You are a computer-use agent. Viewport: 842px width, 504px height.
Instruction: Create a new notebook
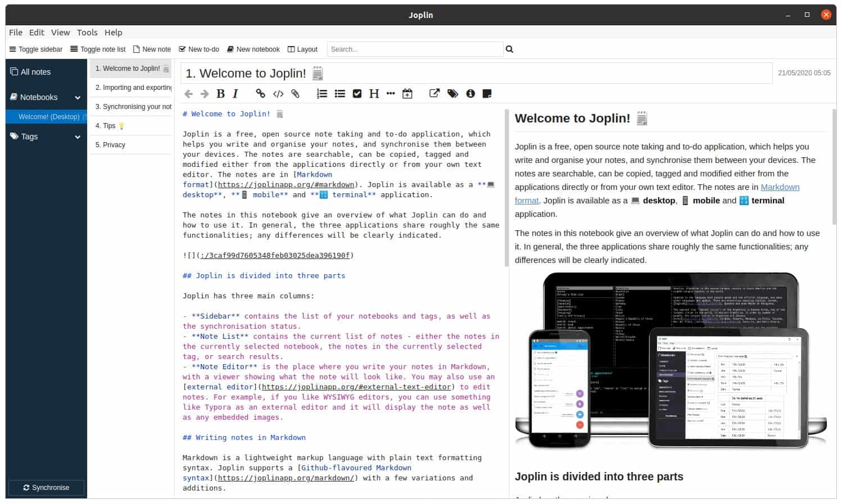[253, 49]
